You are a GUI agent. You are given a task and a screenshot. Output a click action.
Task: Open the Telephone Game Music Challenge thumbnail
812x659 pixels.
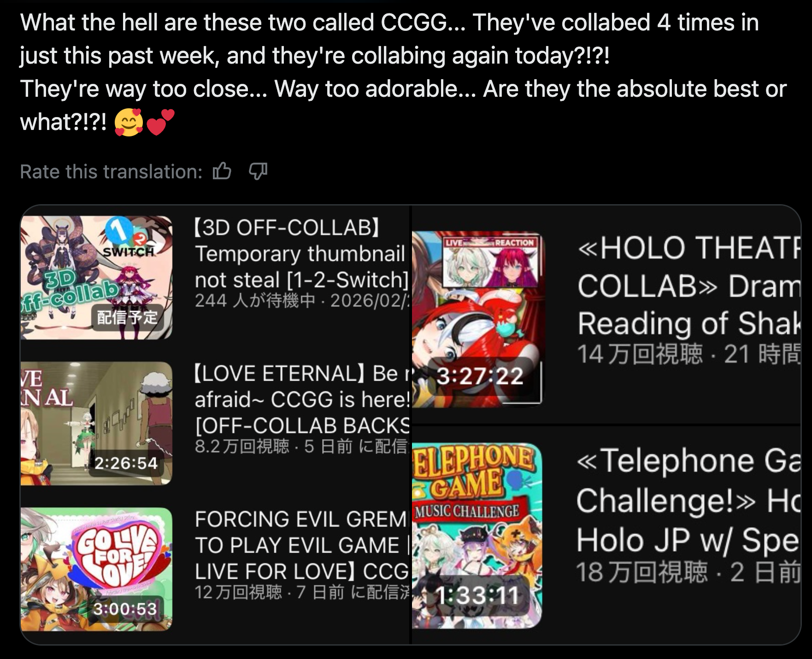point(477,535)
